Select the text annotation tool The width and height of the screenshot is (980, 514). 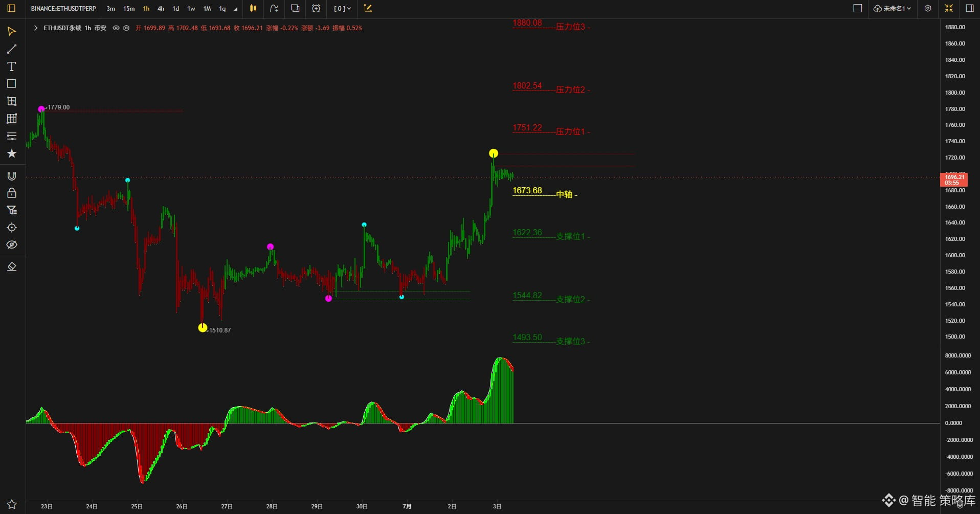point(12,66)
